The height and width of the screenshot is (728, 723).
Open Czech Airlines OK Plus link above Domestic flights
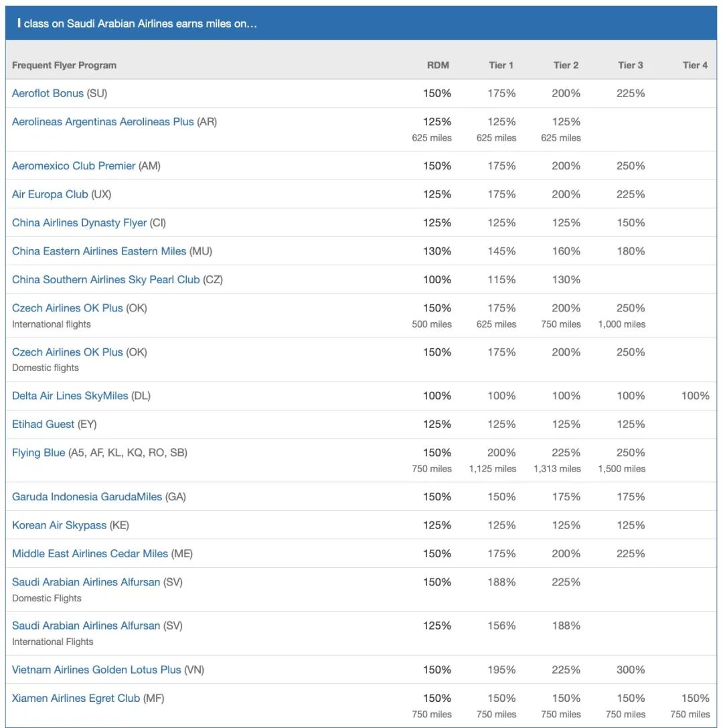pos(68,352)
